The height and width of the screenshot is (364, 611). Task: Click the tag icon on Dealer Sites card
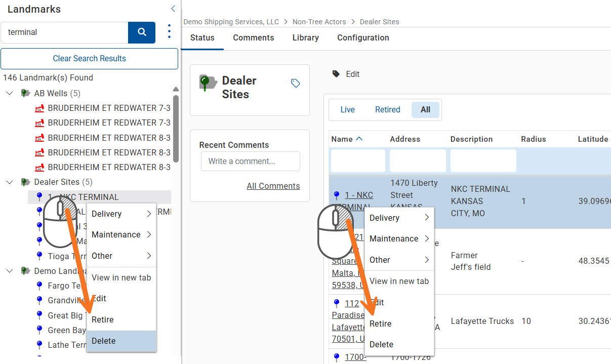[x=296, y=83]
